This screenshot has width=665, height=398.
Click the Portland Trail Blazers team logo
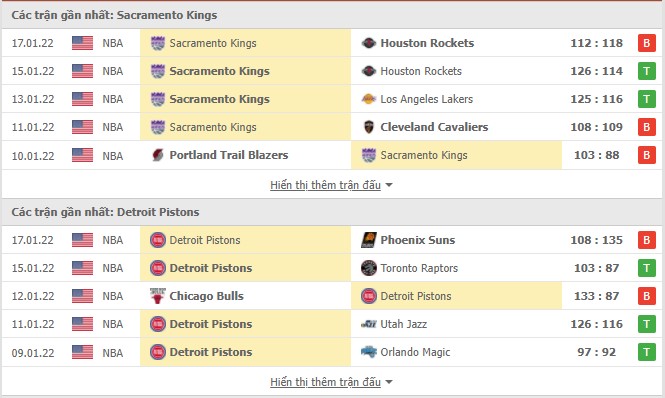point(158,155)
